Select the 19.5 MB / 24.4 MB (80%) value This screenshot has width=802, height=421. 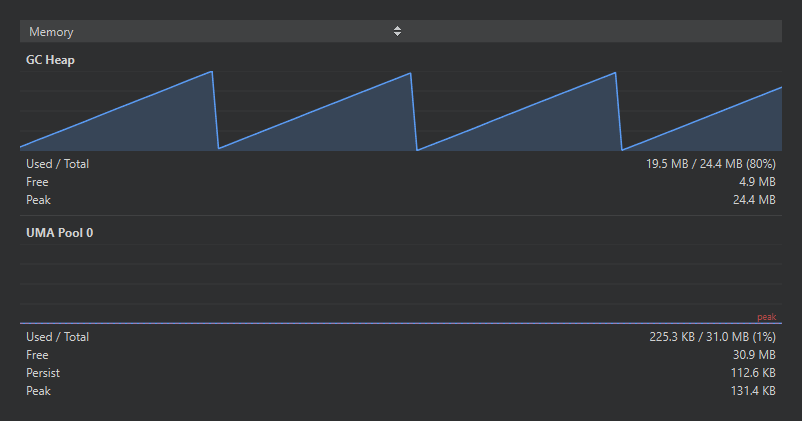tap(710, 164)
